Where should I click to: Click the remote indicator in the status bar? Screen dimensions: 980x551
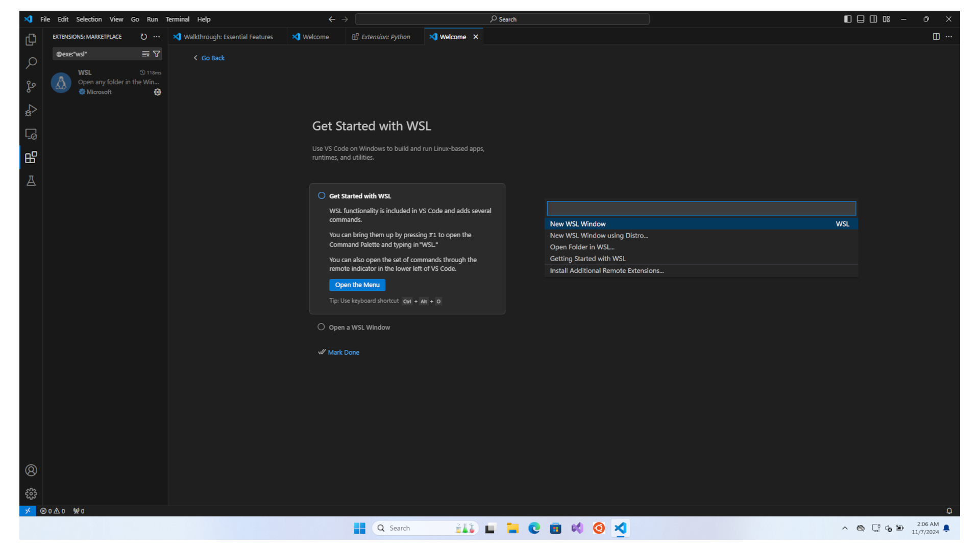click(x=28, y=510)
